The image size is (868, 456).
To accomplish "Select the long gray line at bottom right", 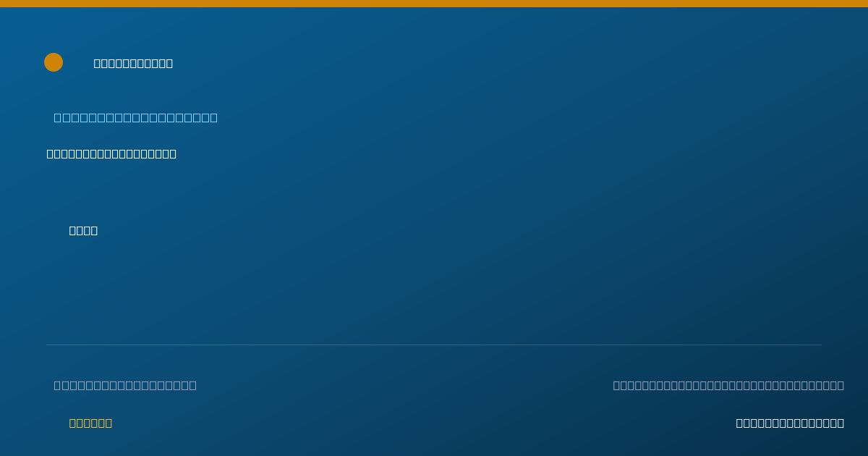I will coord(728,385).
